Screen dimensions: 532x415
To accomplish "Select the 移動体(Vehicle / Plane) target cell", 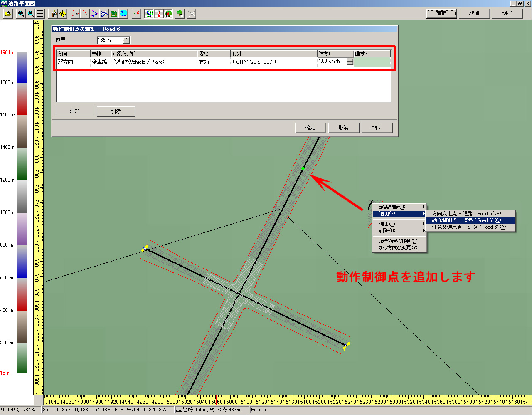I will pos(154,62).
